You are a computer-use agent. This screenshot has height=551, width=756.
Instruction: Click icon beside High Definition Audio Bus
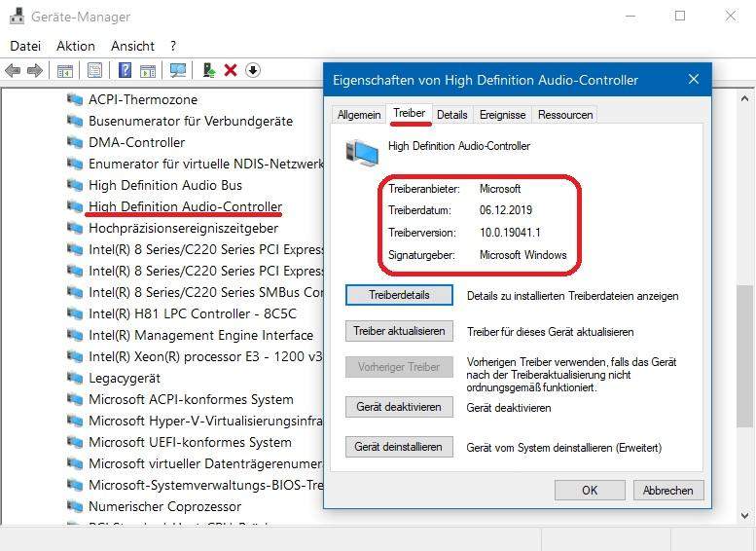click(75, 185)
